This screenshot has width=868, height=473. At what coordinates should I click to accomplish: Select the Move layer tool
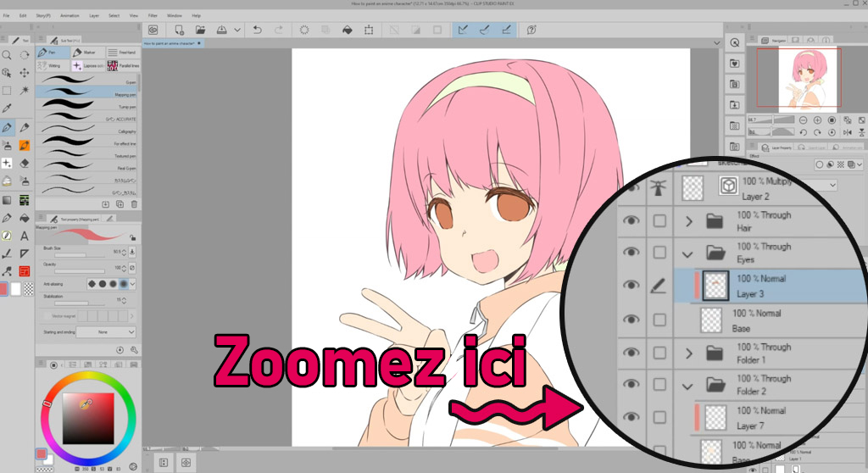coord(25,73)
